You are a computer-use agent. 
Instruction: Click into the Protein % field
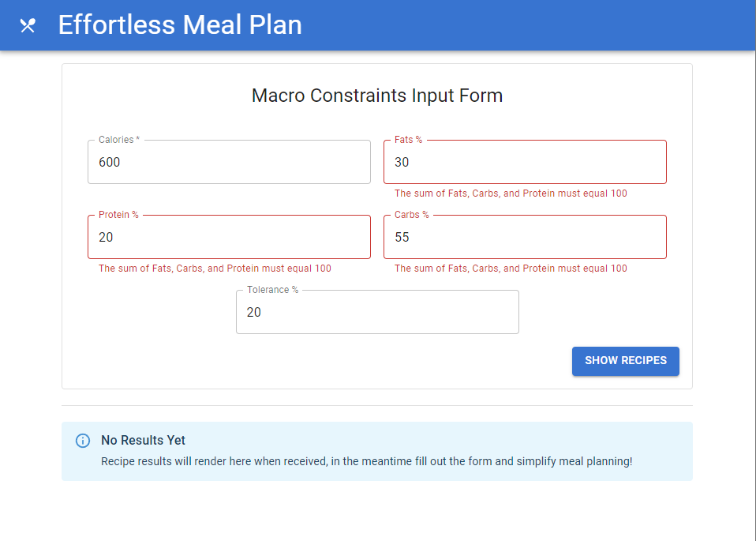229,238
